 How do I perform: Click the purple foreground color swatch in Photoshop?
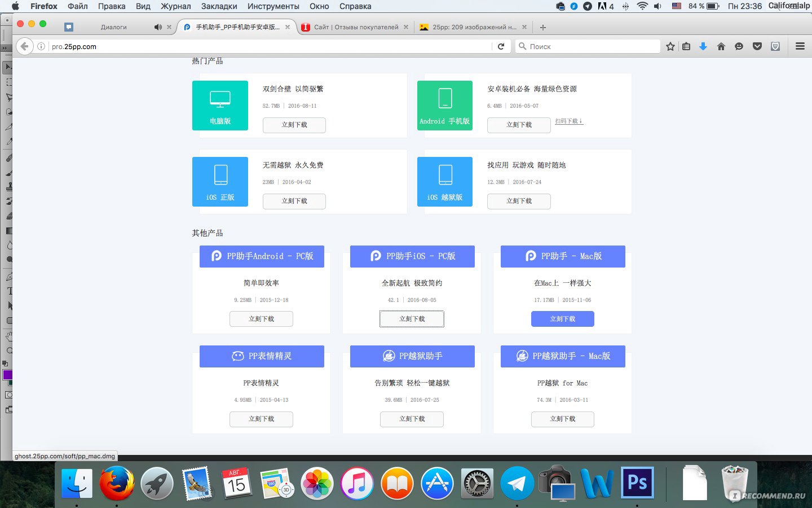[7, 375]
